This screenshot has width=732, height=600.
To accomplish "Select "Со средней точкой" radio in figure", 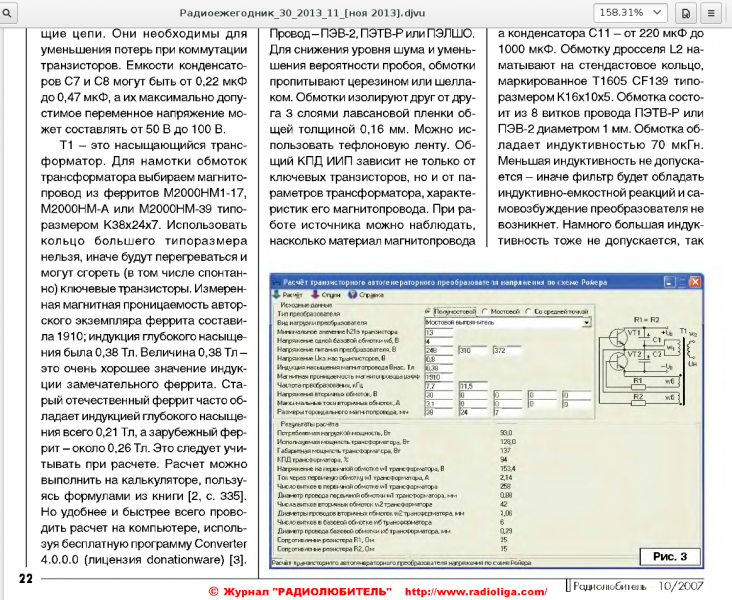I will [x=557, y=311].
